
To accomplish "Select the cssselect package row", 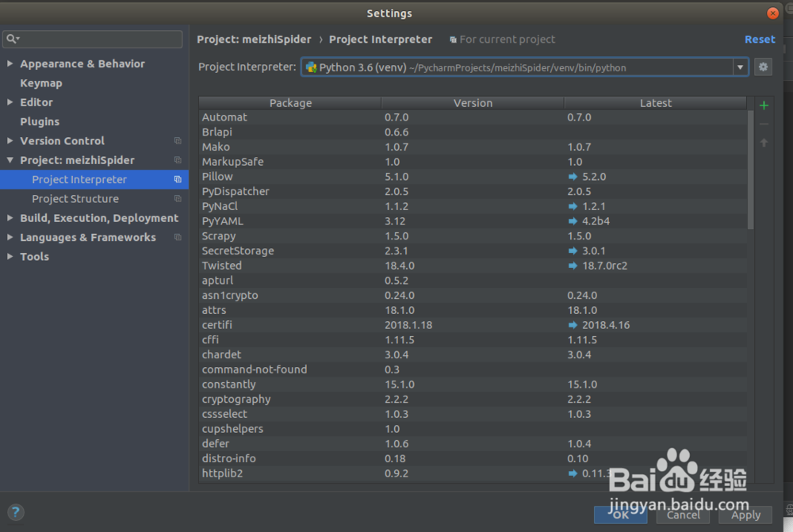I will point(473,414).
